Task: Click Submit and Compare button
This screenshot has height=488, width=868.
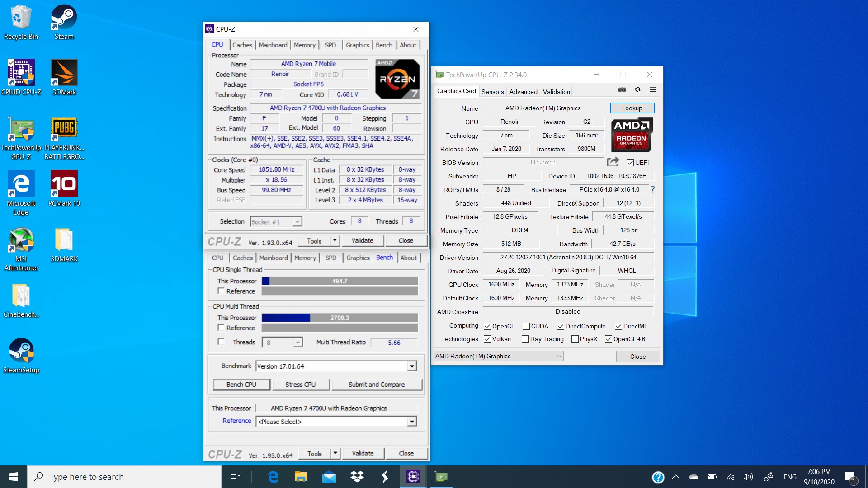Action: [377, 385]
